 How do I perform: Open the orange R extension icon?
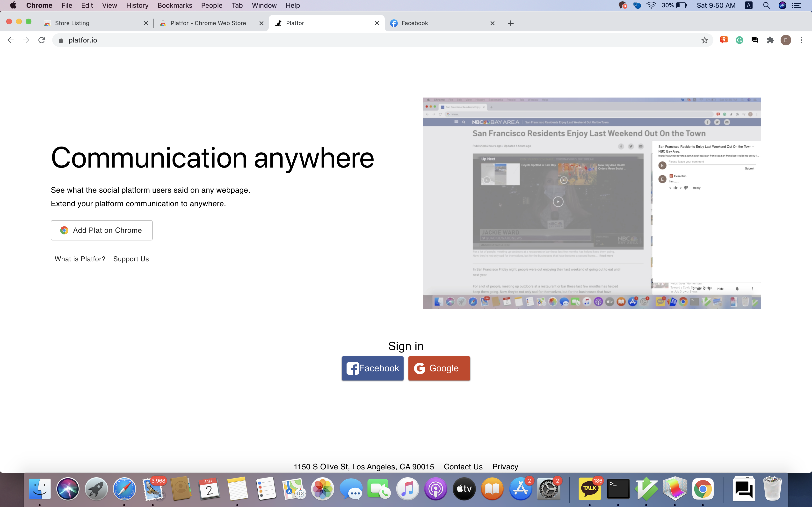coord(724,40)
